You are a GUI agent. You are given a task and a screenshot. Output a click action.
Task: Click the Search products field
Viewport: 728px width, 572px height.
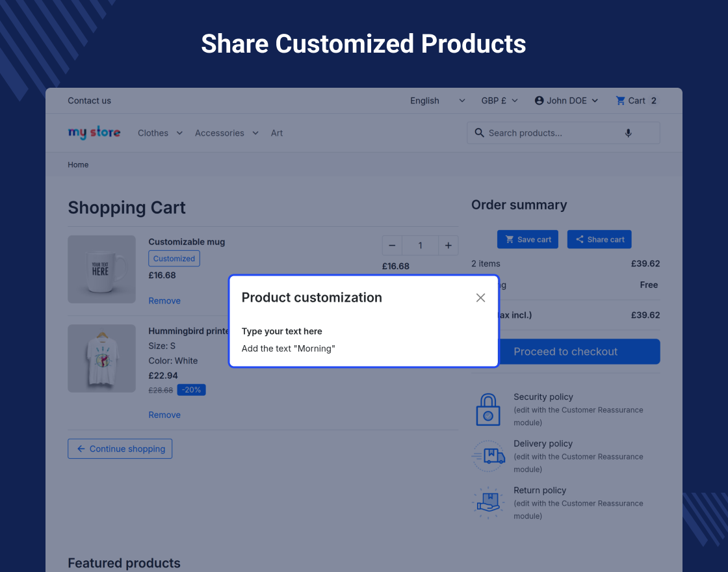pos(563,133)
